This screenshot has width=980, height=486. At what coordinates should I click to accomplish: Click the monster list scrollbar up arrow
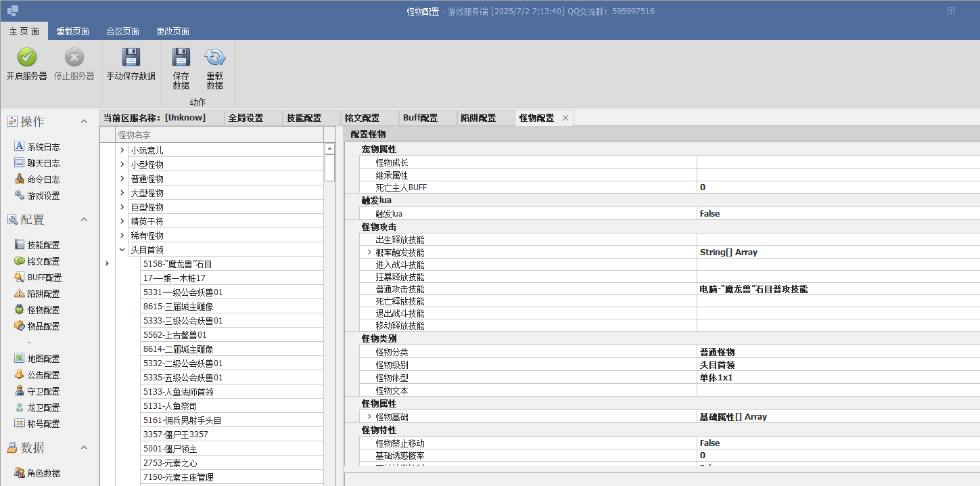click(329, 149)
